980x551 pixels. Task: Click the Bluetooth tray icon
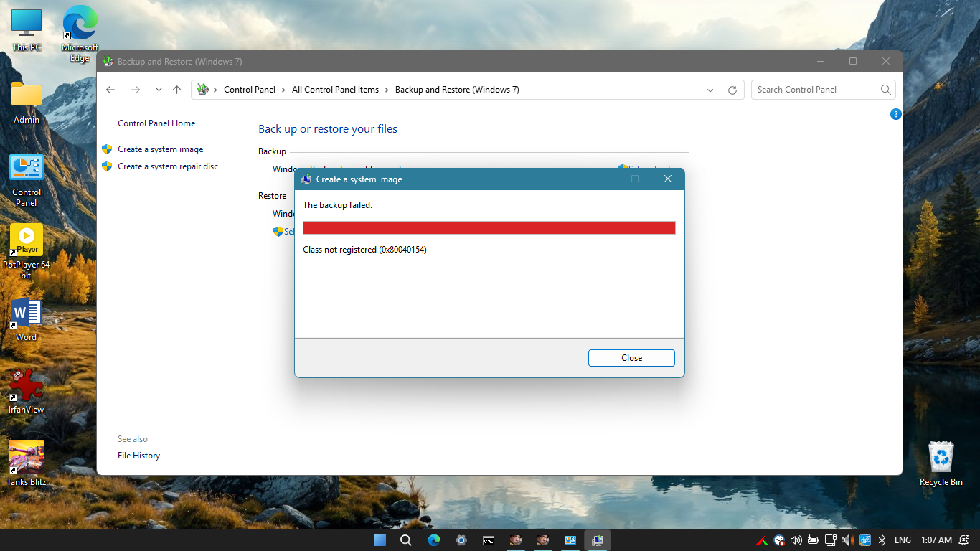(883, 540)
